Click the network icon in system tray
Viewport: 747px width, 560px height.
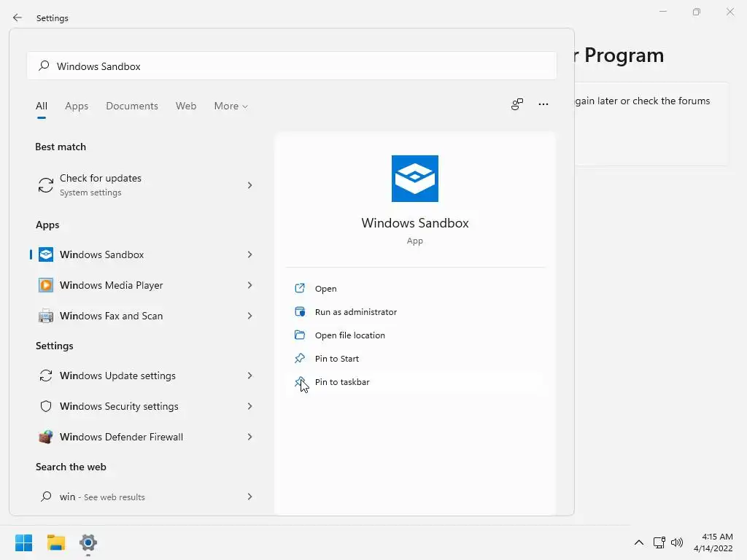(x=659, y=542)
